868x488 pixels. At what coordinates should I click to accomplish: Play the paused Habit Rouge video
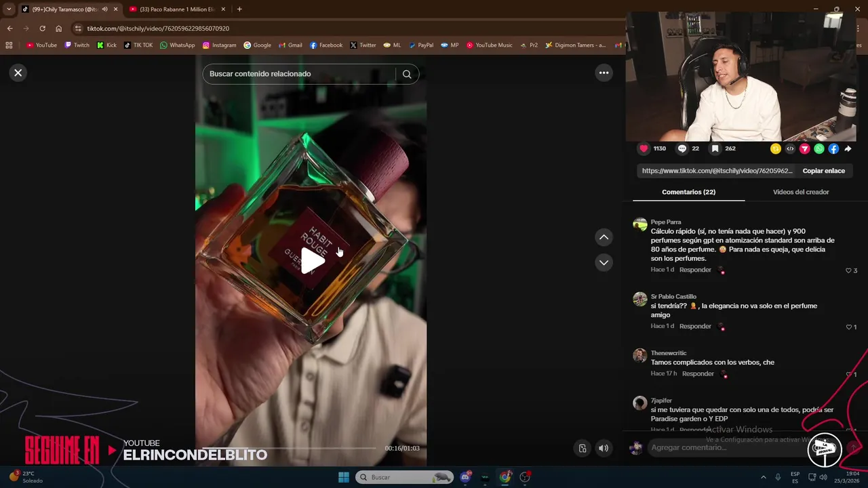[x=312, y=261]
